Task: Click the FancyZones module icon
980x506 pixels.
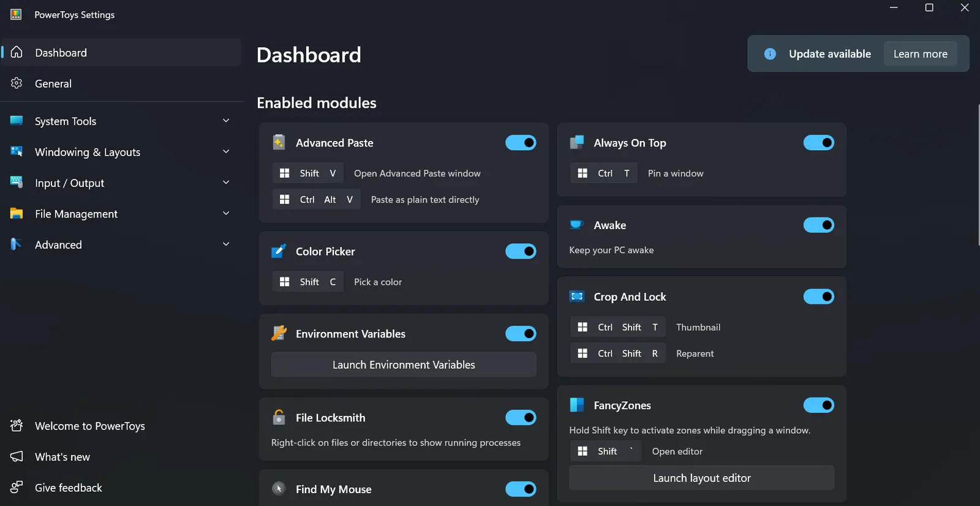Action: click(x=577, y=405)
